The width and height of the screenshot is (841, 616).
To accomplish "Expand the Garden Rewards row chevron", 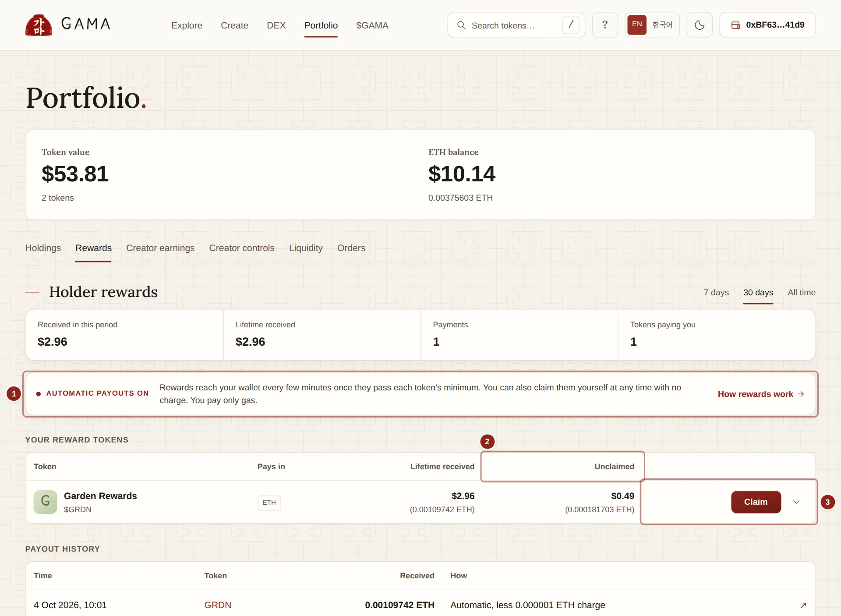I will pyautogui.click(x=796, y=502).
